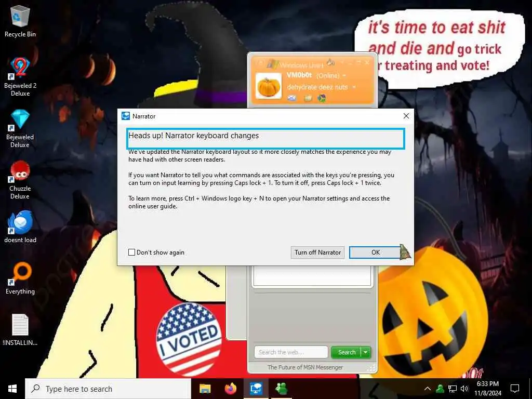Screen dimensions: 532x399
Task: Click the Messenger email envelope icon
Action: [x=292, y=98]
